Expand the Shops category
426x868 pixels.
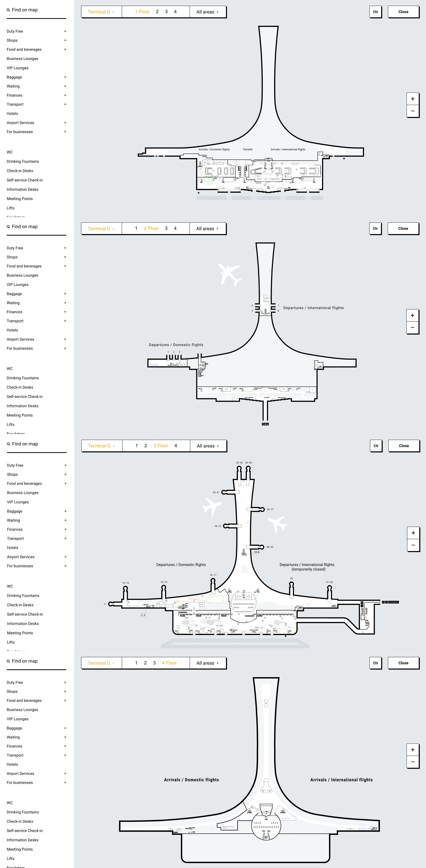click(x=65, y=40)
